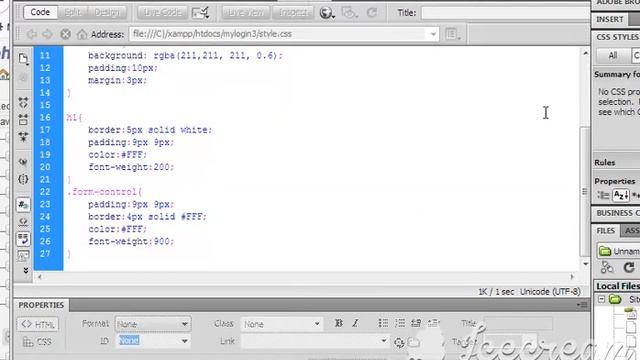The width and height of the screenshot is (640, 360).
Task: Click the Open Documents icon in coding toolbar
Action: click(x=23, y=59)
